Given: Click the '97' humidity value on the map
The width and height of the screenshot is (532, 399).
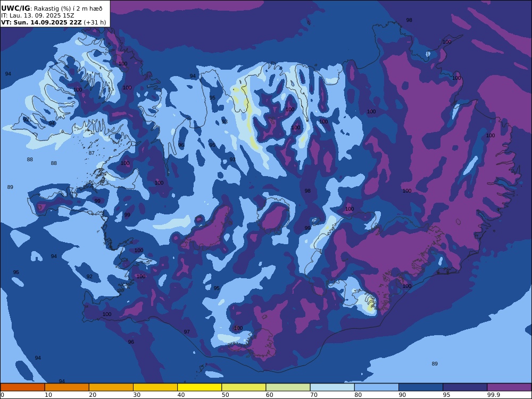Looking at the screenshot, I should point(187,332).
